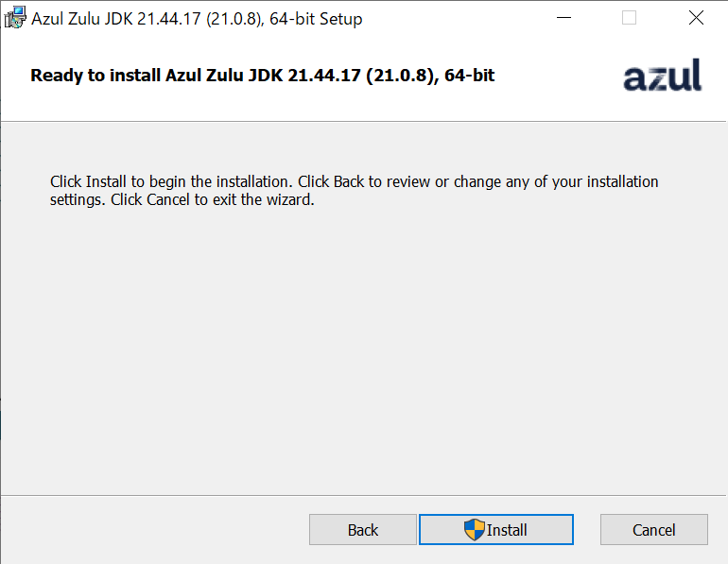Go Back to review installation settings
Viewport: 728px width, 564px height.
tap(363, 529)
